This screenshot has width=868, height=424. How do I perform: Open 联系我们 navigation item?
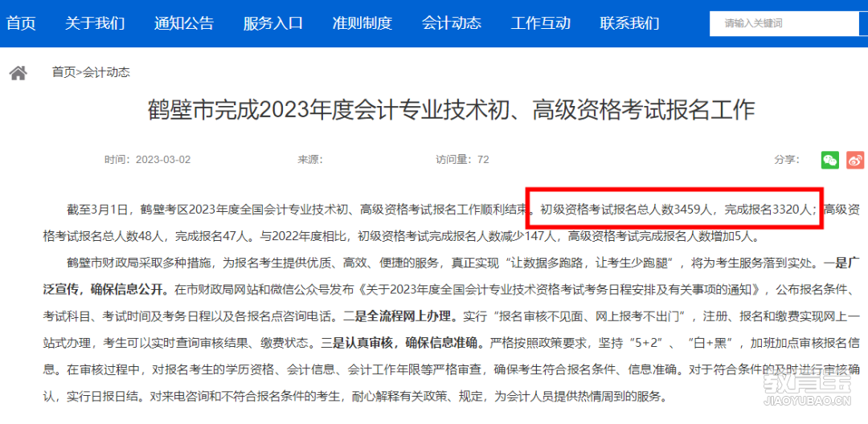pos(629,23)
